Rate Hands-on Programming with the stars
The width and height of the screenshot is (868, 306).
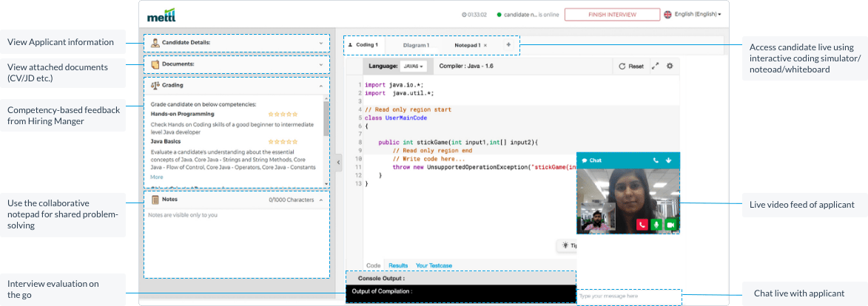283,114
